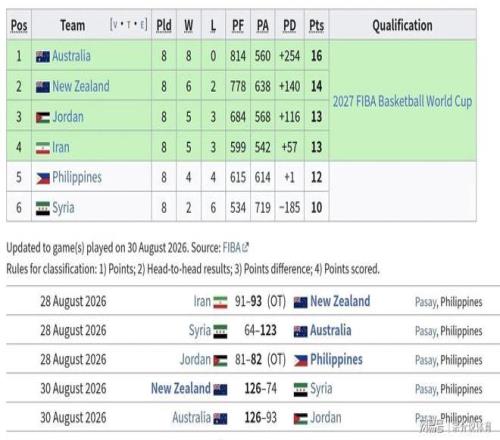
Task: Open Jordan link in the 81-82 OT match row
Action: pyautogui.click(x=195, y=360)
